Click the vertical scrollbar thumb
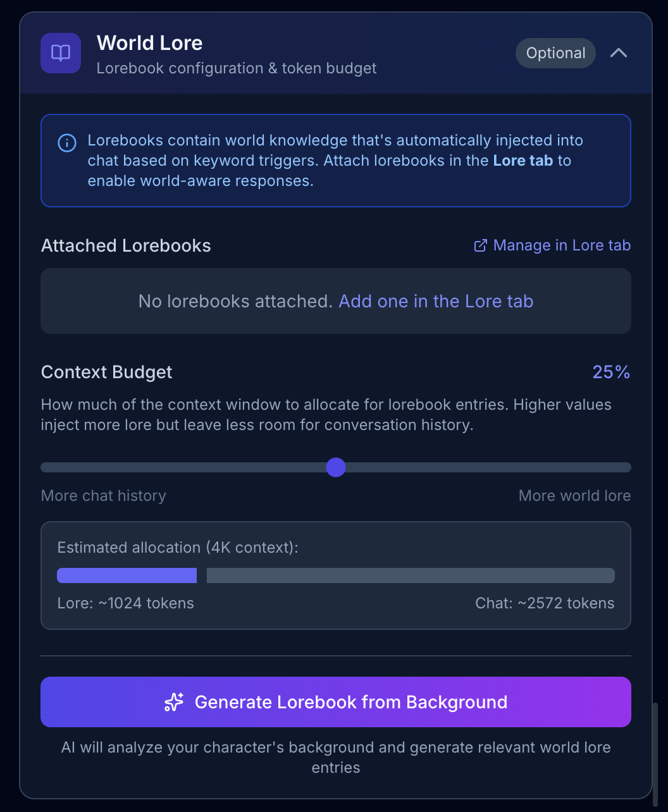This screenshot has height=812, width=668. click(655, 746)
